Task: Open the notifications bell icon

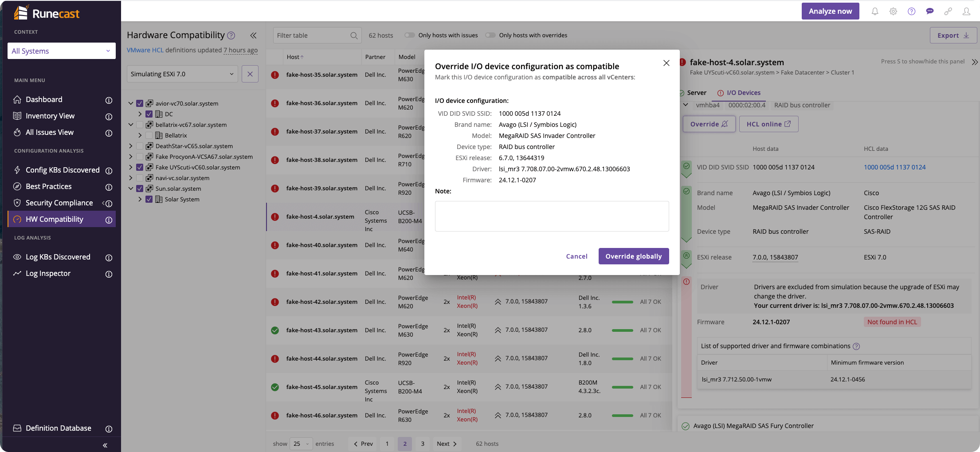Action: [874, 12]
